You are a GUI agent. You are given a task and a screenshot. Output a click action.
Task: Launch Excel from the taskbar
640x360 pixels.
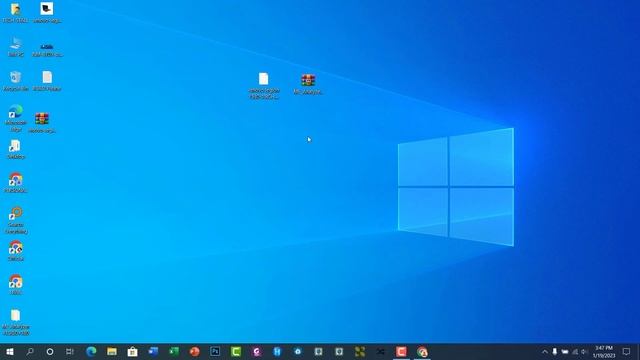174,351
